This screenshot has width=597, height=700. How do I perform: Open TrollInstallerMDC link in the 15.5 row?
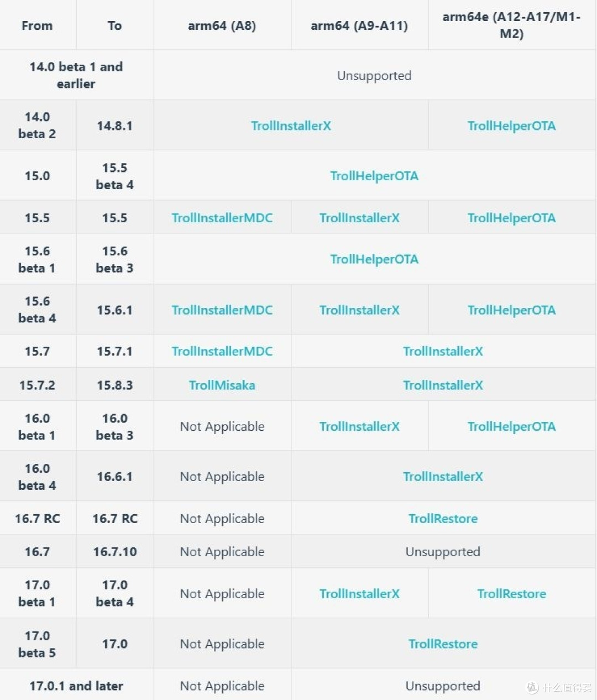tap(222, 218)
